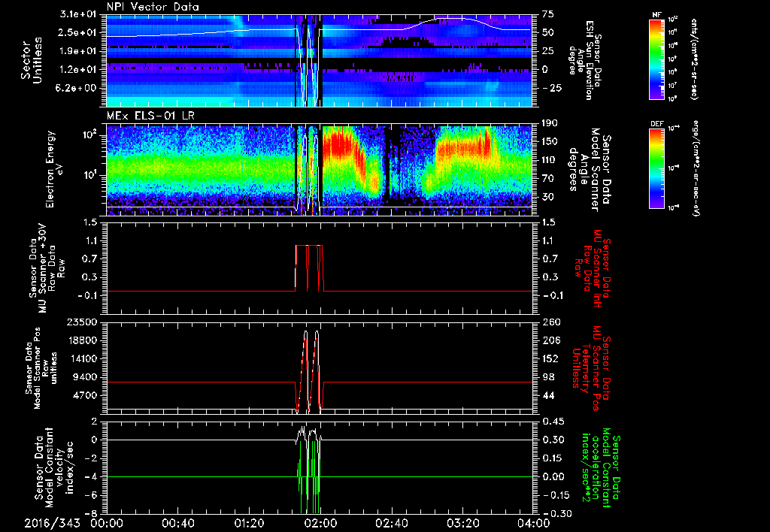Select the NPI Vector Data panel title
Image resolution: width=770 pixels, height=532 pixels.
153,8
